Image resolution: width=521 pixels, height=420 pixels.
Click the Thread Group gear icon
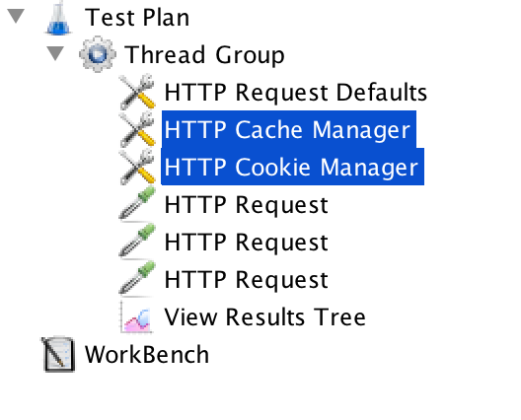tap(98, 54)
